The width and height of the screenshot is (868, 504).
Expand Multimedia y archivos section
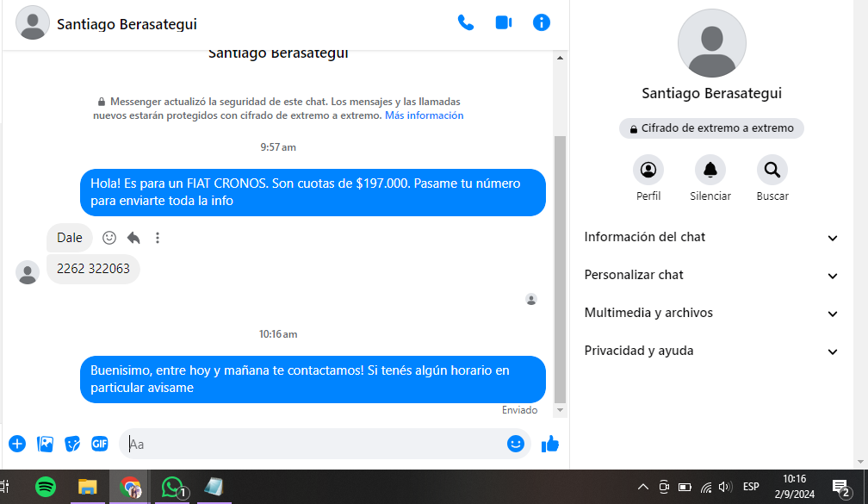(x=711, y=313)
